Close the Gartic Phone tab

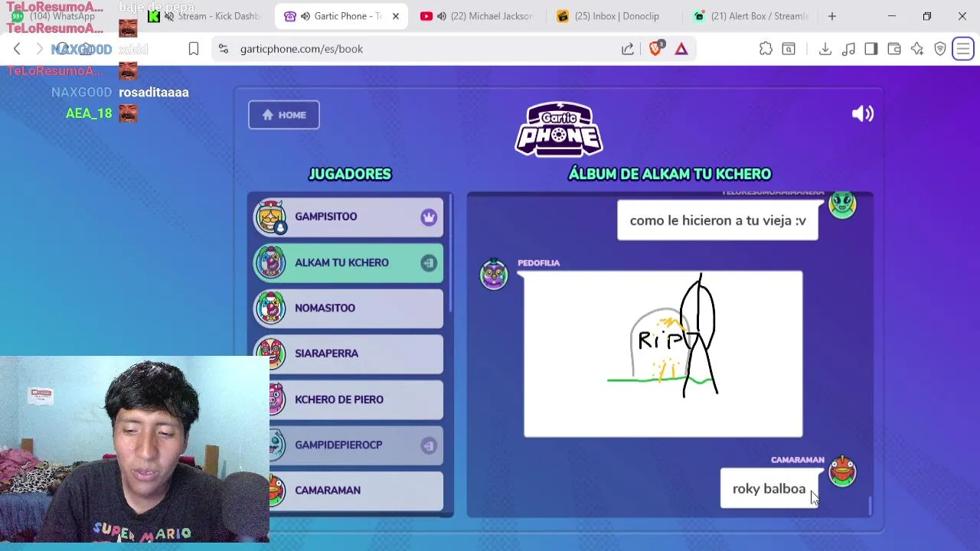pos(396,16)
